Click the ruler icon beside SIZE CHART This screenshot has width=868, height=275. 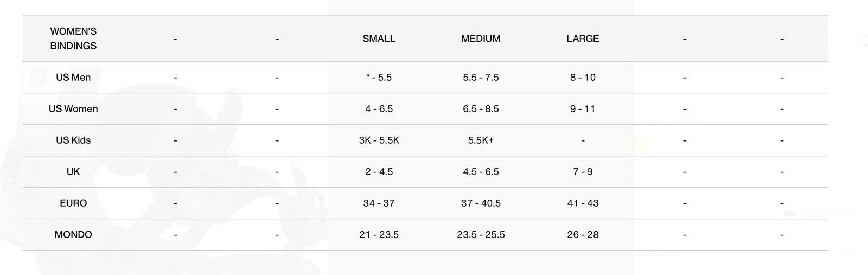tap(790, 214)
